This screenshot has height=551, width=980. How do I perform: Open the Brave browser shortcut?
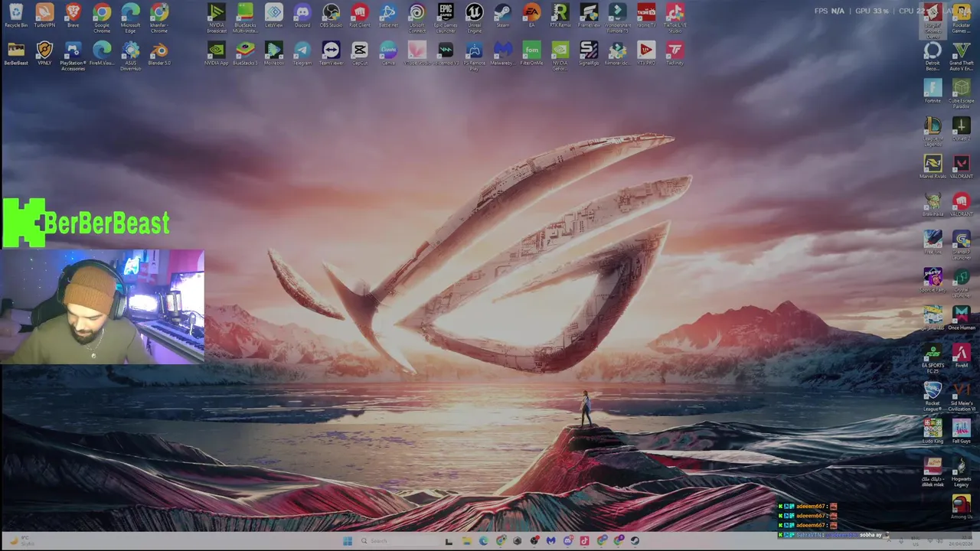[x=73, y=15]
